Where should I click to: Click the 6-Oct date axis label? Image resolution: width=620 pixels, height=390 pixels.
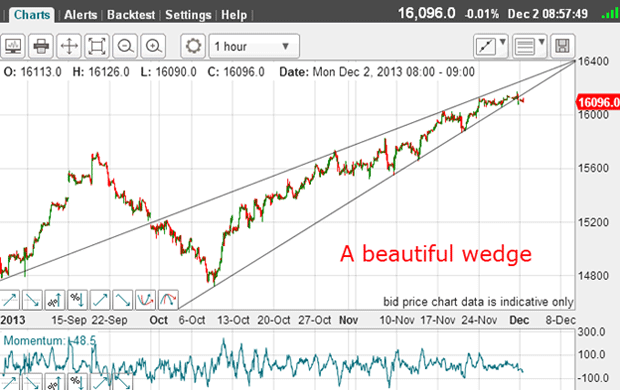pos(192,320)
